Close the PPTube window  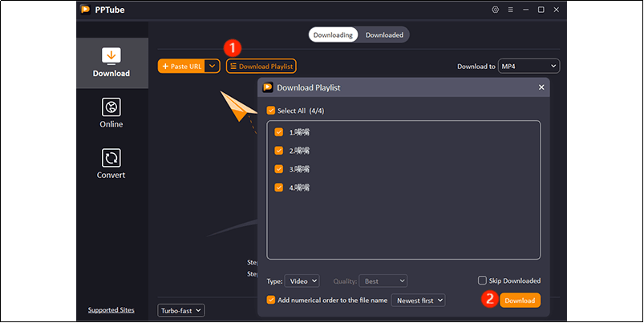556,10
